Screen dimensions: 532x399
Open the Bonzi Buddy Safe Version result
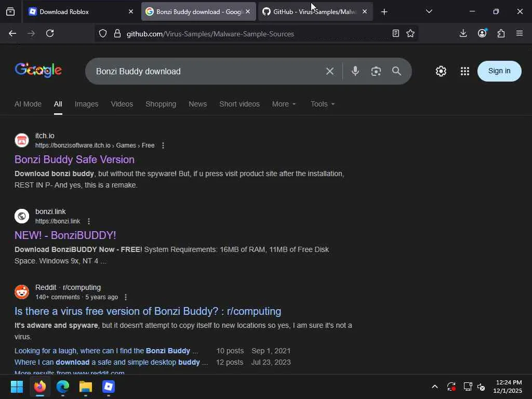coord(74,159)
